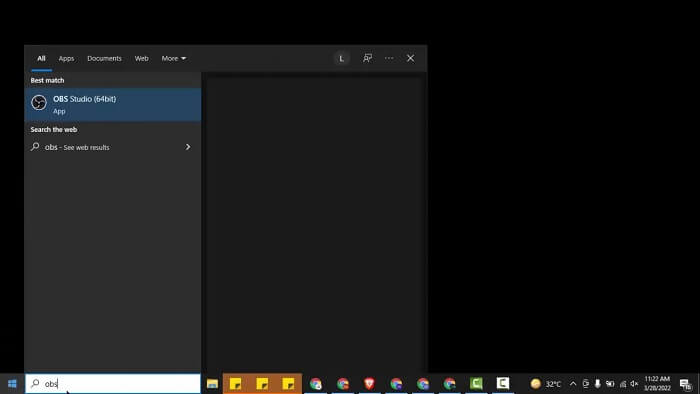
Task: Click the obs See web results link
Action: coord(77,147)
